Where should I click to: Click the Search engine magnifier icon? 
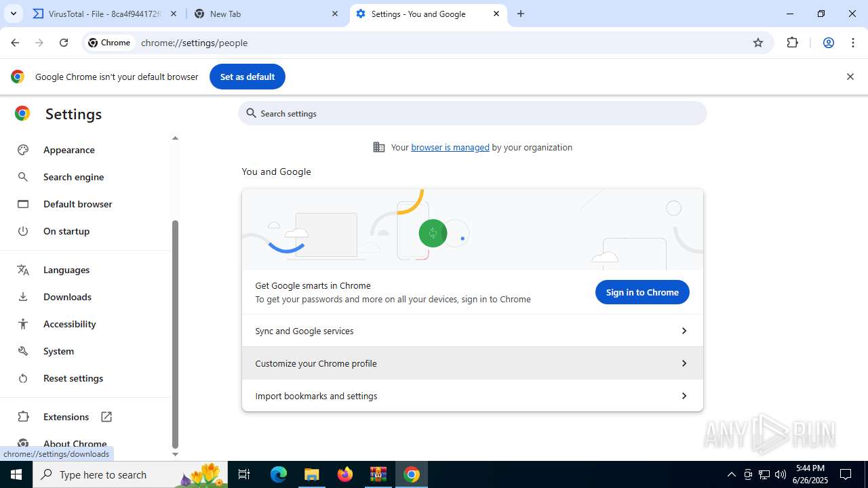(23, 177)
